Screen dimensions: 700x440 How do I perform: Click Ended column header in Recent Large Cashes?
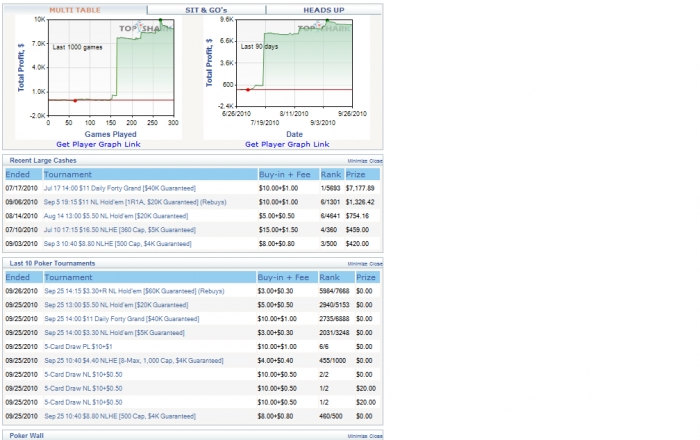(x=23, y=174)
